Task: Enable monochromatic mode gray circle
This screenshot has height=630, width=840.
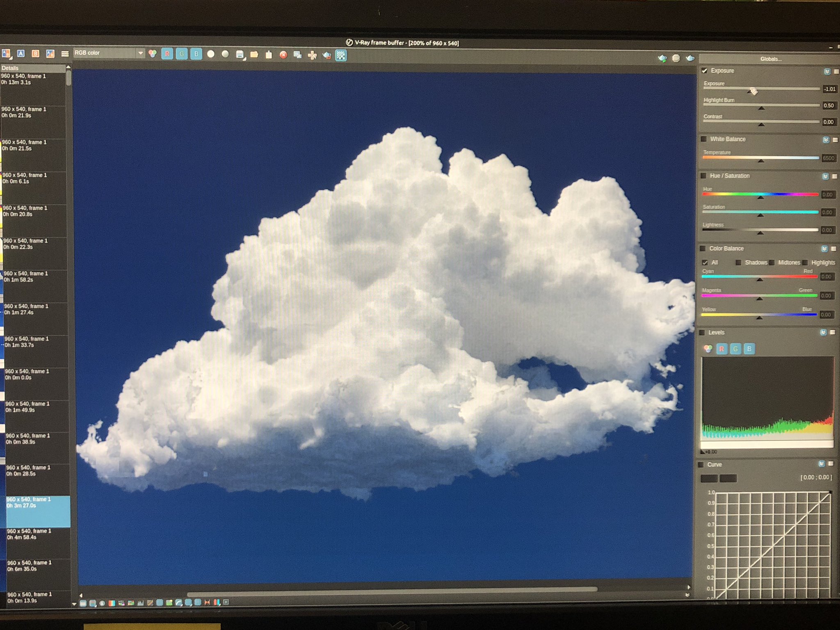Action: point(225,54)
